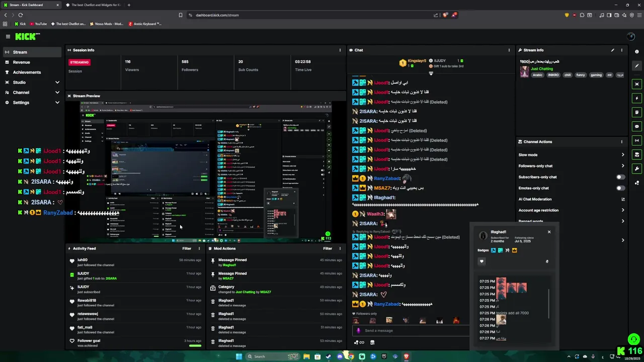Image resolution: width=644 pixels, height=362 pixels.
Task: Open Discord from the taskbar
Action: (x=340, y=356)
